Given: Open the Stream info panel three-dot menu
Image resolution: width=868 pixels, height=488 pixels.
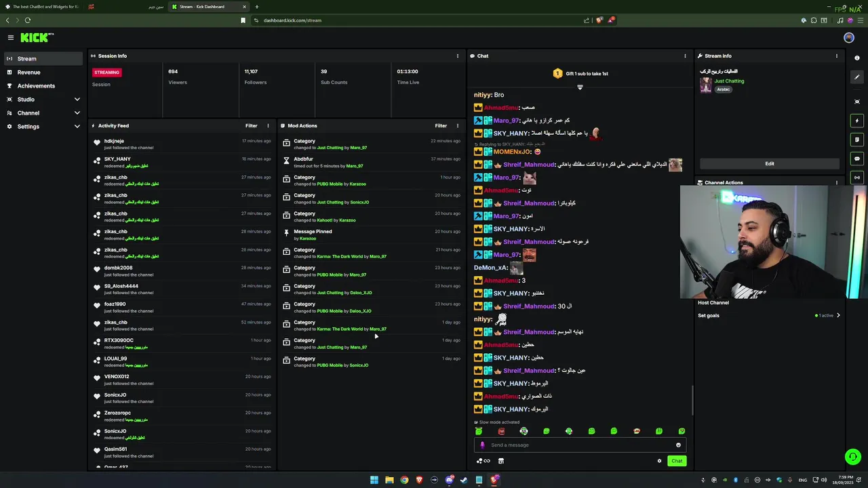Looking at the screenshot, I should 837,56.
